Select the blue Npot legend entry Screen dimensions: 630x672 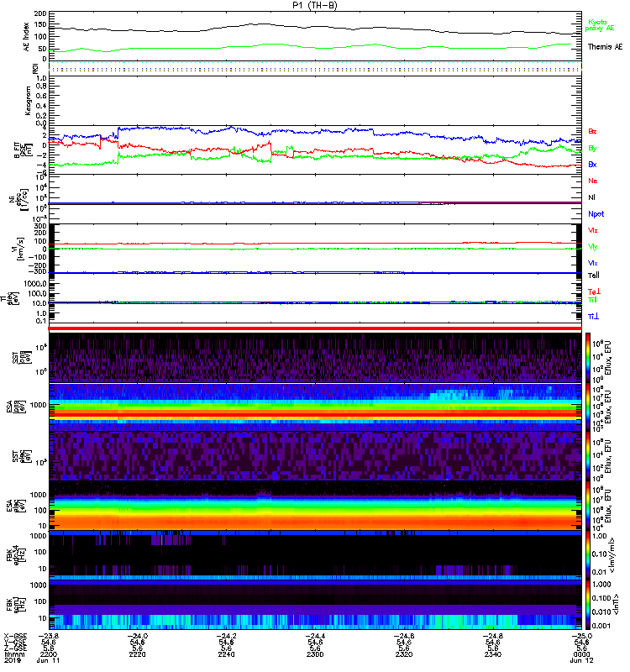[596, 214]
